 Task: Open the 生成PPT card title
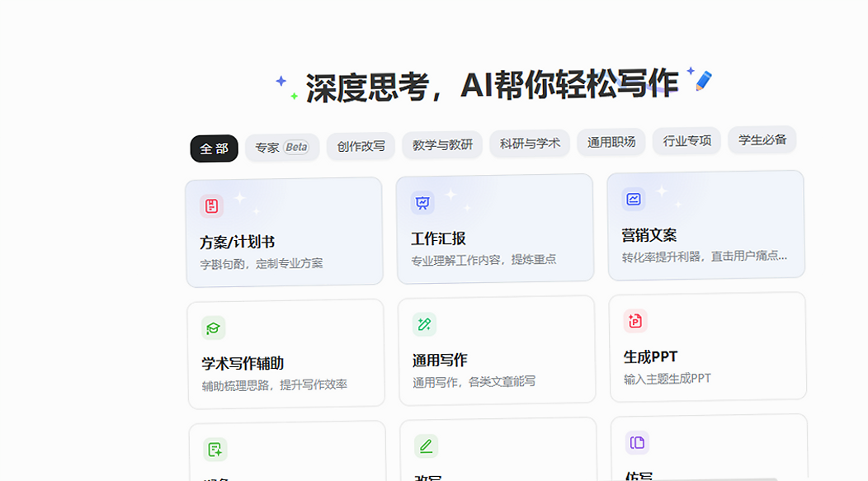(650, 357)
